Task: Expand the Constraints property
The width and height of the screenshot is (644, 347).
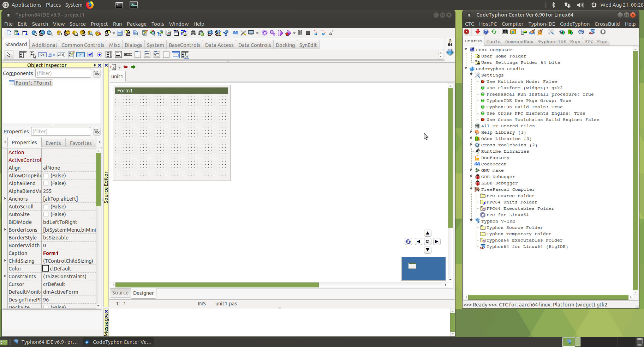Action: [5, 276]
